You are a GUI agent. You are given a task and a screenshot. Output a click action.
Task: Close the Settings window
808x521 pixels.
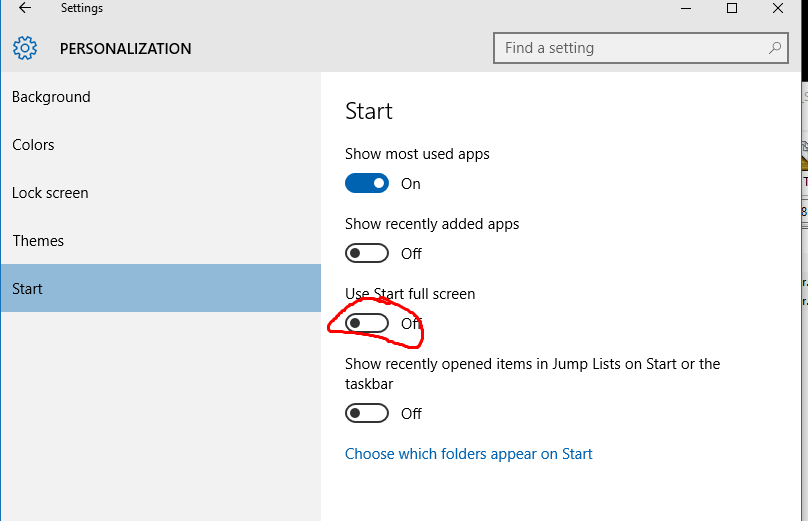[778, 8]
